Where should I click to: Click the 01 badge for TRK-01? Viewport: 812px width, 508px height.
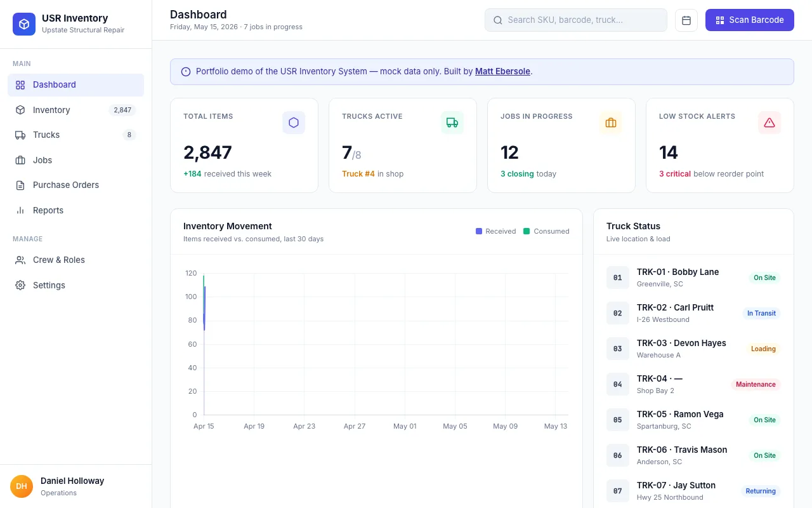tap(618, 277)
